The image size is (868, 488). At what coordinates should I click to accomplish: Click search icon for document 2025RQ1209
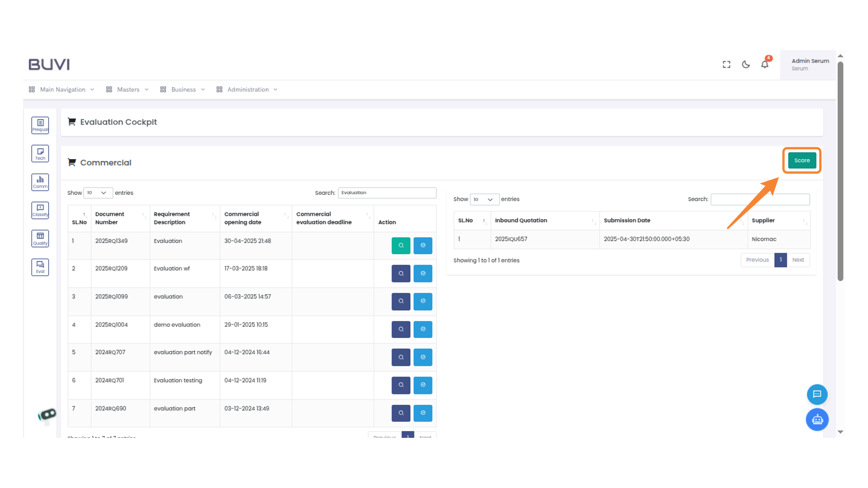pyautogui.click(x=401, y=273)
